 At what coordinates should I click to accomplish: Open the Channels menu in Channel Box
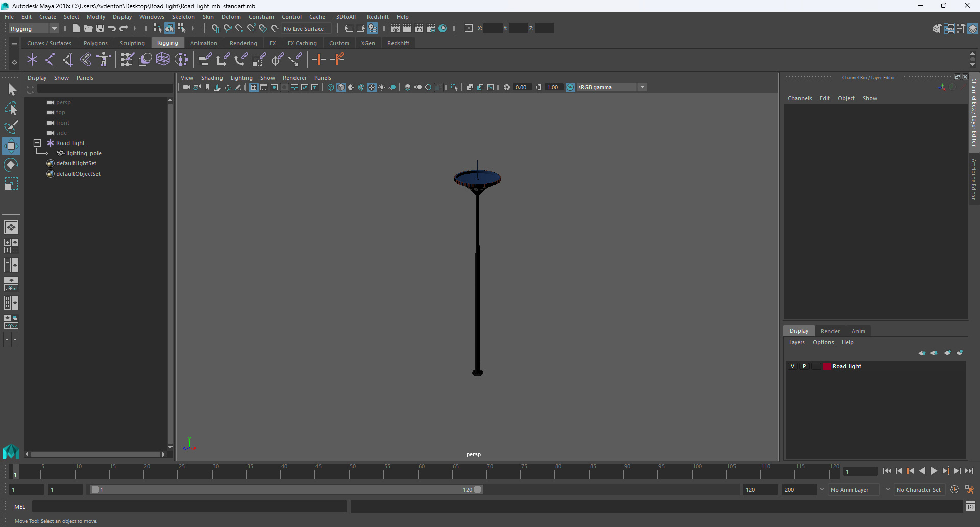click(799, 98)
